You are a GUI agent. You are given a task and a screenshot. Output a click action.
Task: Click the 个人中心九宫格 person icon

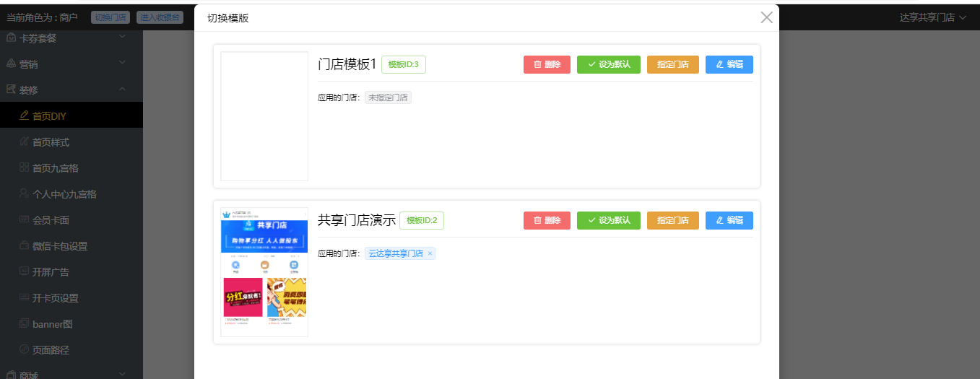pos(25,193)
